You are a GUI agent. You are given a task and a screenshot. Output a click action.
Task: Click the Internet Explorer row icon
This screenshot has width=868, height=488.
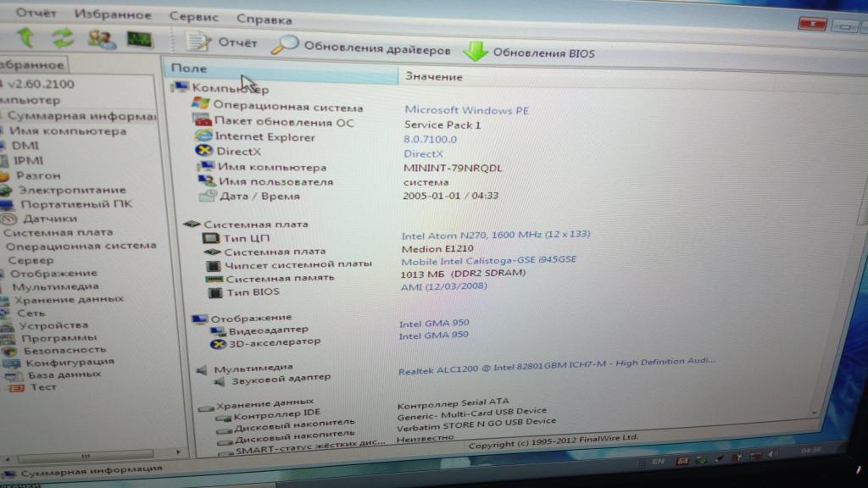click(x=203, y=135)
